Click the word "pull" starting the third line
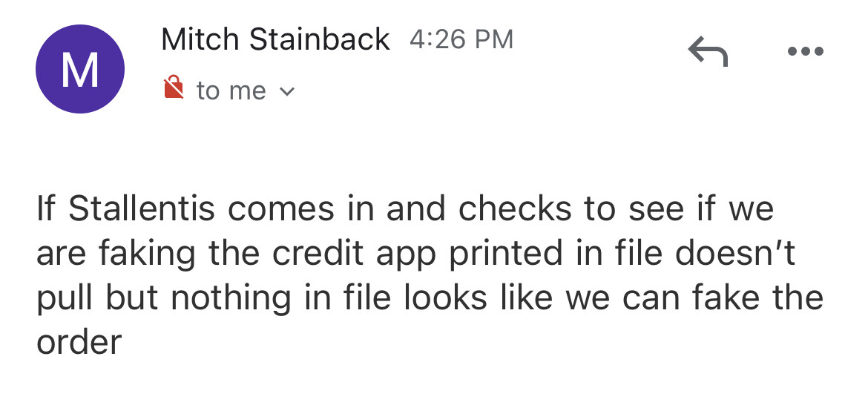The height and width of the screenshot is (411, 868). pos(65,298)
